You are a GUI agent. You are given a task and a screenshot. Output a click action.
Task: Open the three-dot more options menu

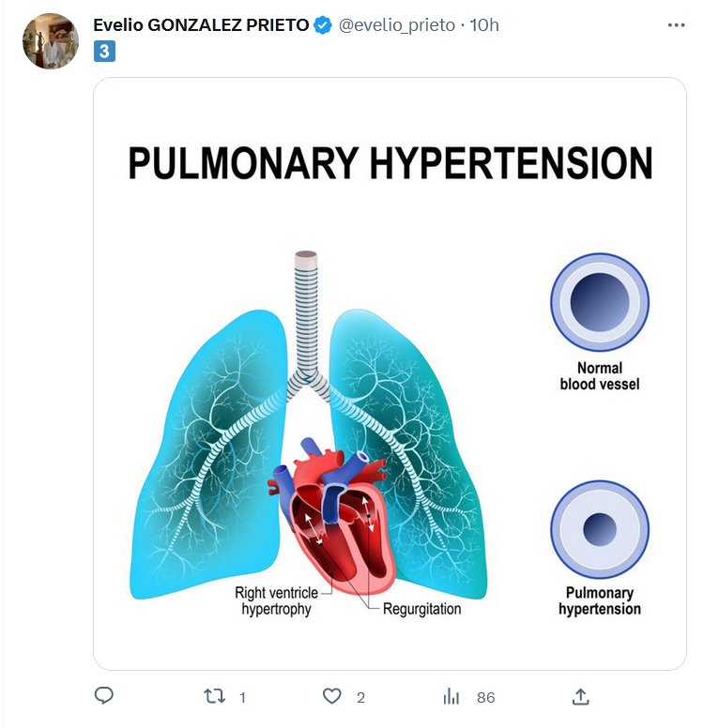pos(676,25)
